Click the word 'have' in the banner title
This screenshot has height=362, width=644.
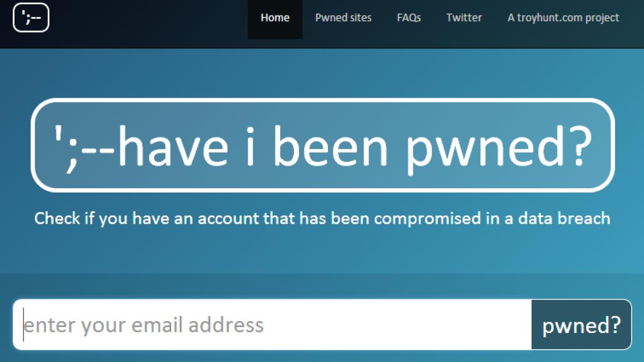pos(173,145)
